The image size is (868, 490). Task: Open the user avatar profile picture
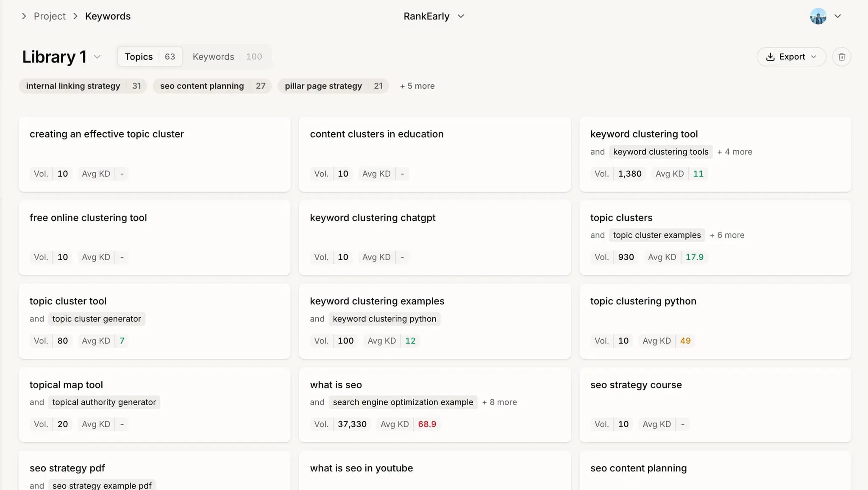tap(818, 16)
